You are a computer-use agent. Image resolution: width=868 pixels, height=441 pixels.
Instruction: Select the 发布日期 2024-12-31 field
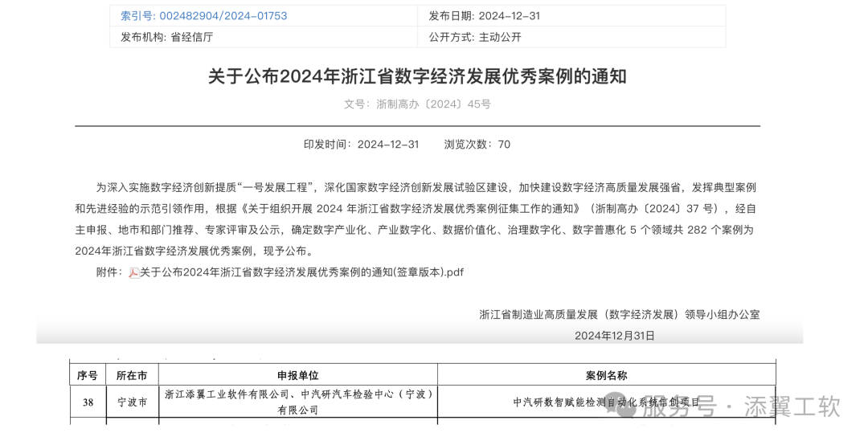pos(484,16)
